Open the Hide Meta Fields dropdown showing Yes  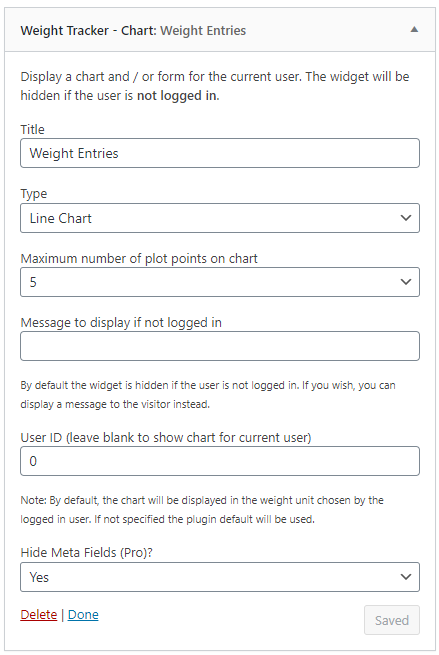point(220,577)
